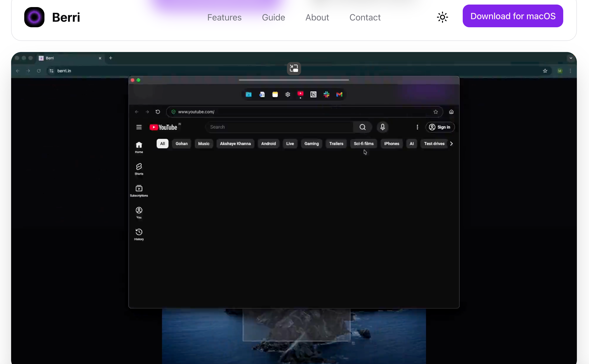589x364 pixels.
Task: Click the picture-in-picture overlay icon
Action: 294,68
